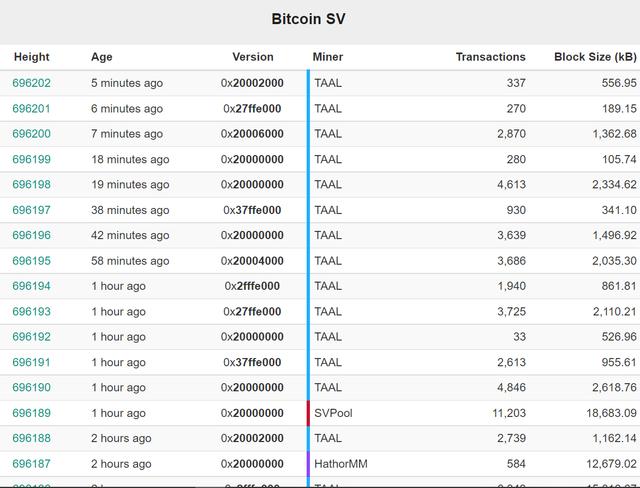Viewport: 640px width, 488px height.
Task: Open SVPool block 696189
Action: (x=31, y=413)
